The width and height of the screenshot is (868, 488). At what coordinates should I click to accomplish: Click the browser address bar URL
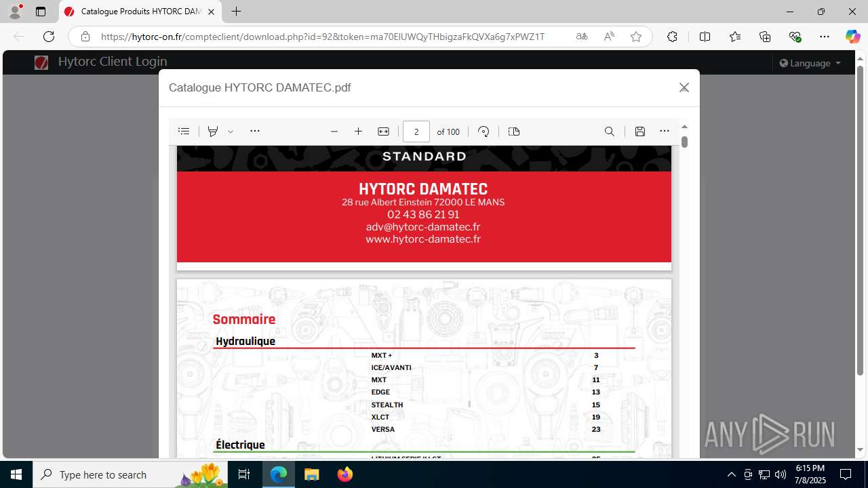(x=323, y=37)
